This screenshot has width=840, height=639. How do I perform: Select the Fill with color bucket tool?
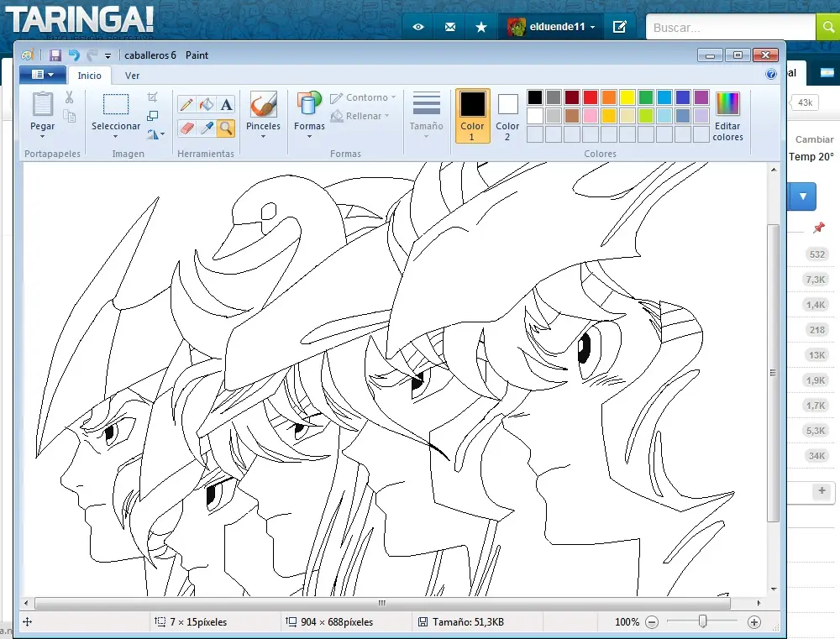(x=206, y=105)
